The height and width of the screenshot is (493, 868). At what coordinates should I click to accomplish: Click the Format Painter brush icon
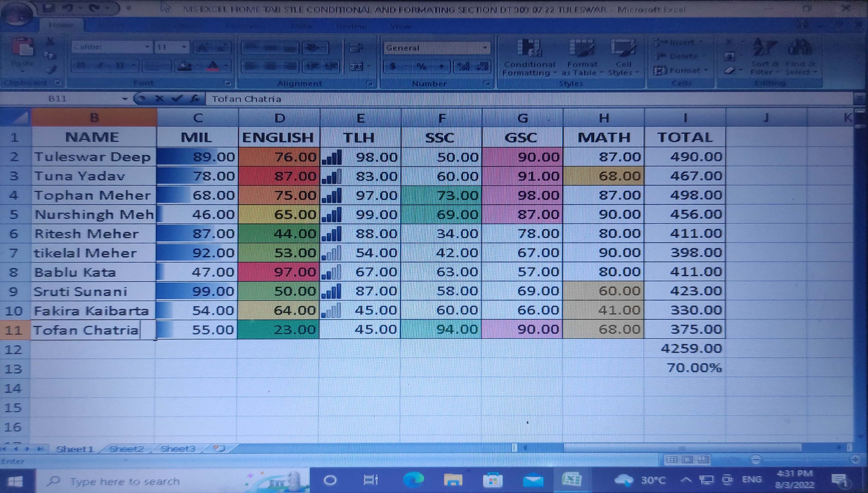pyautogui.click(x=51, y=70)
